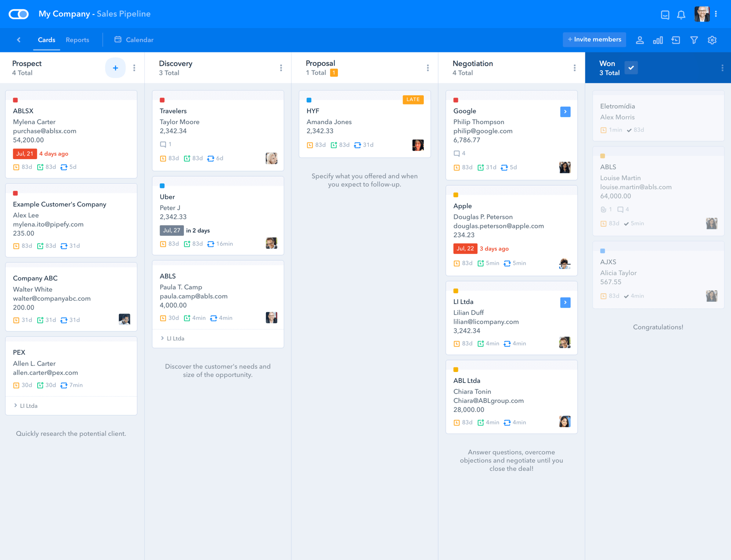Click the Jul, 21 due date badge
Image resolution: width=731 pixels, height=560 pixels.
(25, 154)
